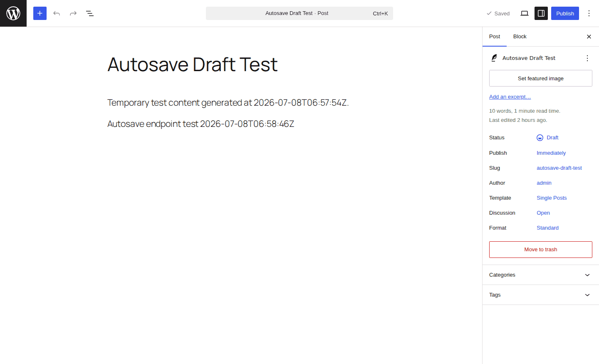Open post Actions menu beside Autosave Draft Test

587,58
